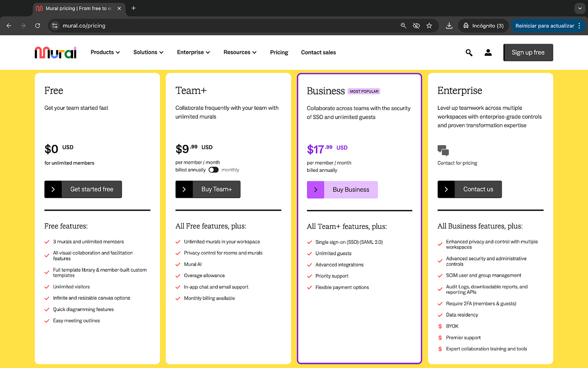The width and height of the screenshot is (588, 368).
Task: Open a new browser tab with plus
Action: tap(134, 8)
